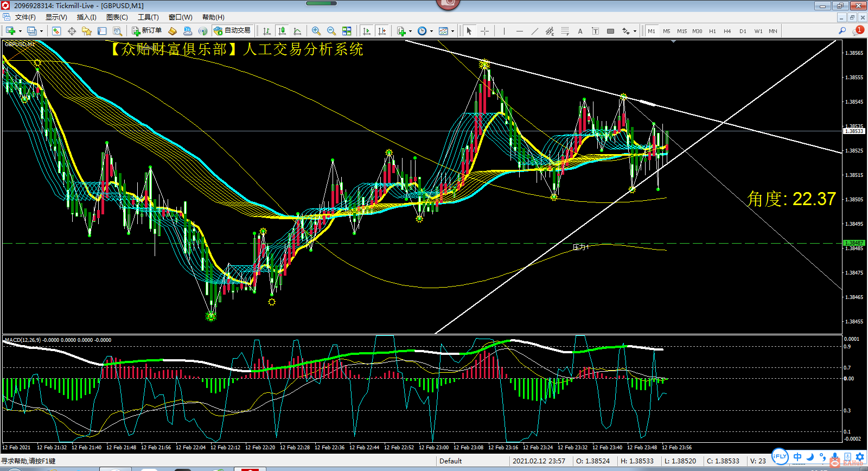Screen dimensions: 868x471
Task: Select the horizontal line drawing tool
Action: pyautogui.click(x=519, y=31)
